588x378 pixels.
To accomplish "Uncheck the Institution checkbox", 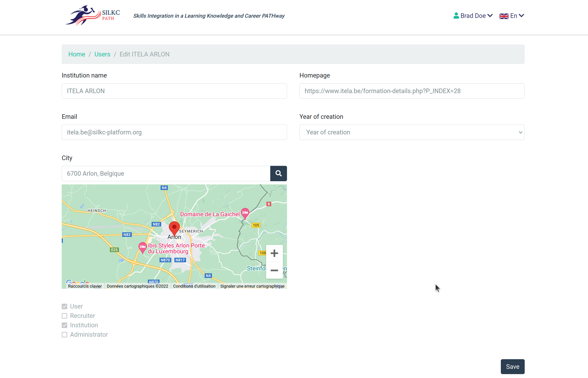I will pyautogui.click(x=64, y=325).
